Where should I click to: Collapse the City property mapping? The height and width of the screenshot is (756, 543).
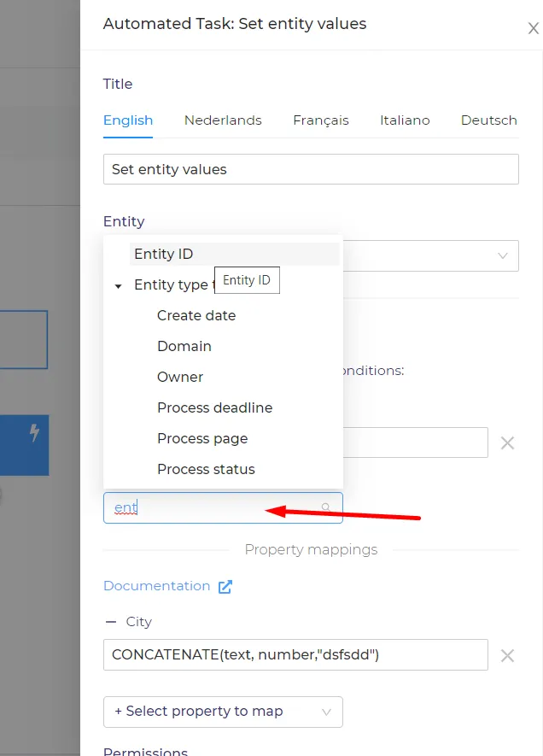pos(111,622)
